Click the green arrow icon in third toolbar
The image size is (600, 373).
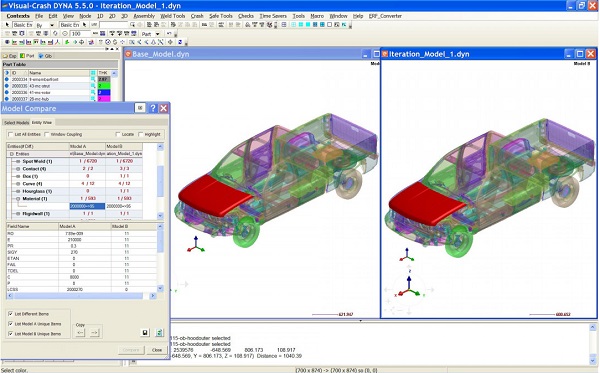[67, 42]
